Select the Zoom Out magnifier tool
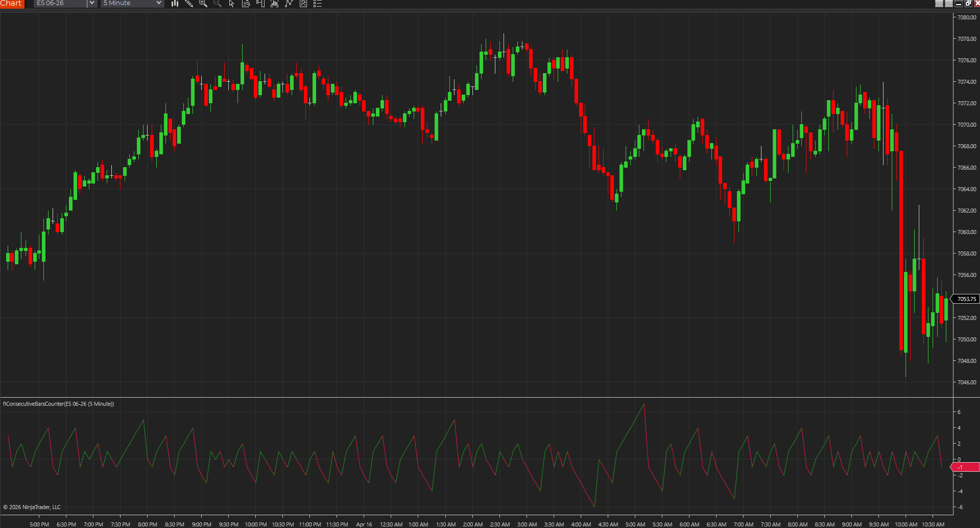This screenshot has width=980, height=528. [x=217, y=4]
